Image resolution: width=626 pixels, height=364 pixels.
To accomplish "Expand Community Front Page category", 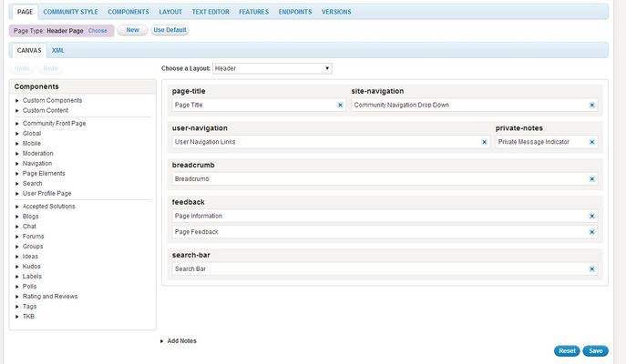I will pyautogui.click(x=17, y=124).
